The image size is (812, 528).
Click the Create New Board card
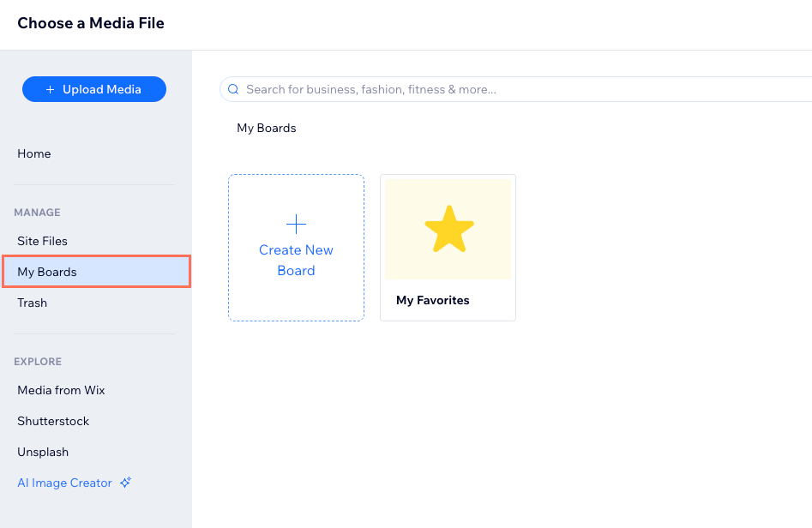tap(296, 248)
